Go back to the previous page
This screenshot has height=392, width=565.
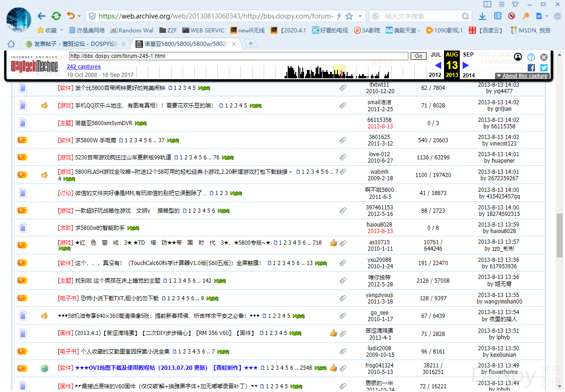(x=41, y=16)
